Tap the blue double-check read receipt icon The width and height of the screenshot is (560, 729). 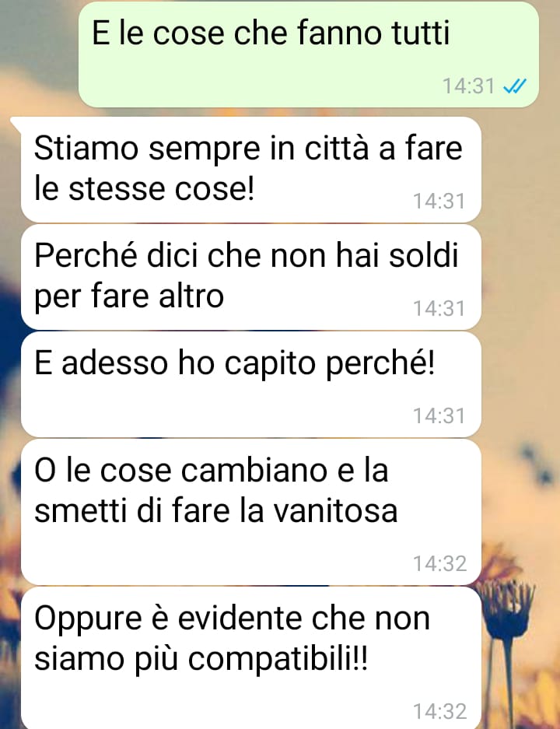(515, 86)
